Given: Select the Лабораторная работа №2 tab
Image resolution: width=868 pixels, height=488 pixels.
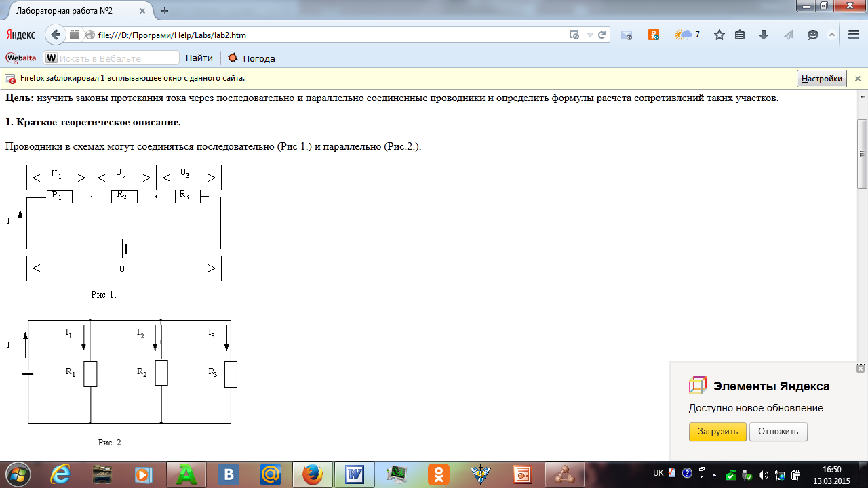Looking at the screenshot, I should click(77, 10).
